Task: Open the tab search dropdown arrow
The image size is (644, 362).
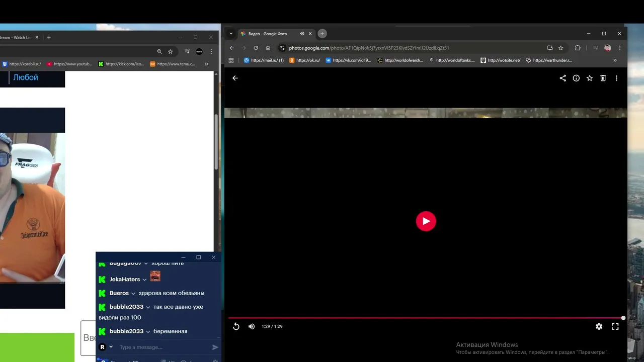Action: [x=231, y=34]
